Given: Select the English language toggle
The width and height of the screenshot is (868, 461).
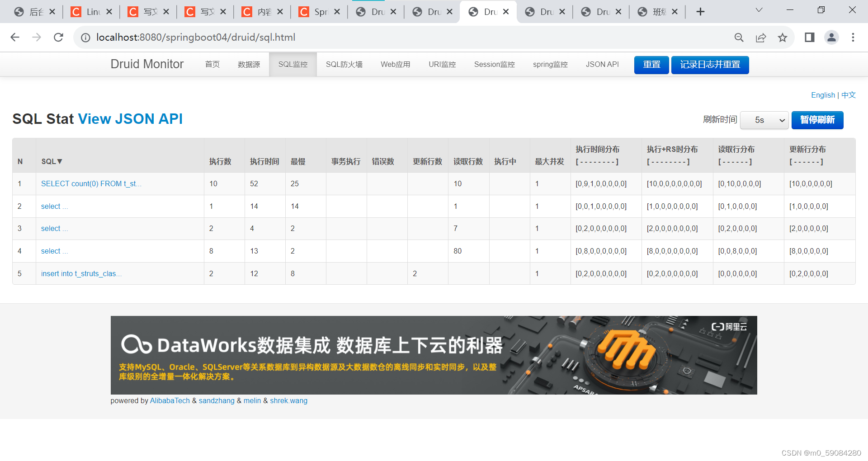Looking at the screenshot, I should (x=823, y=95).
